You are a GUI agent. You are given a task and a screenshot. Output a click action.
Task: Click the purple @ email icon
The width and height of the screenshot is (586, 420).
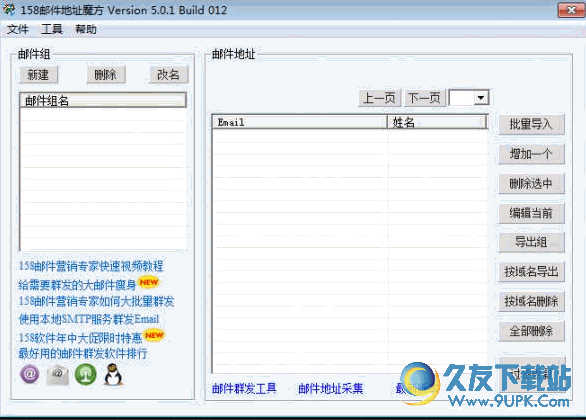point(30,374)
